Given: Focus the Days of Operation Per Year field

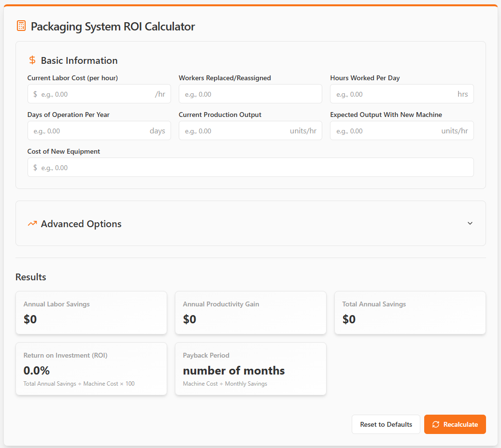Looking at the screenshot, I should click(x=89, y=131).
